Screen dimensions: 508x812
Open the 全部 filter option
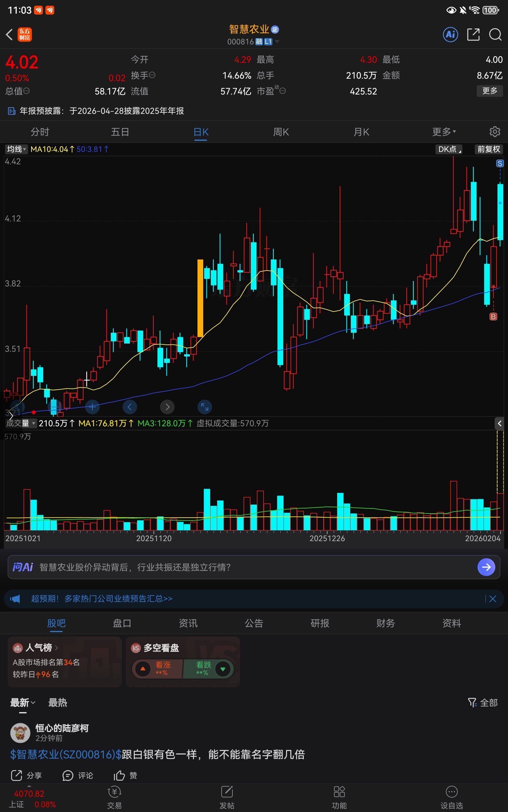pyautogui.click(x=483, y=703)
